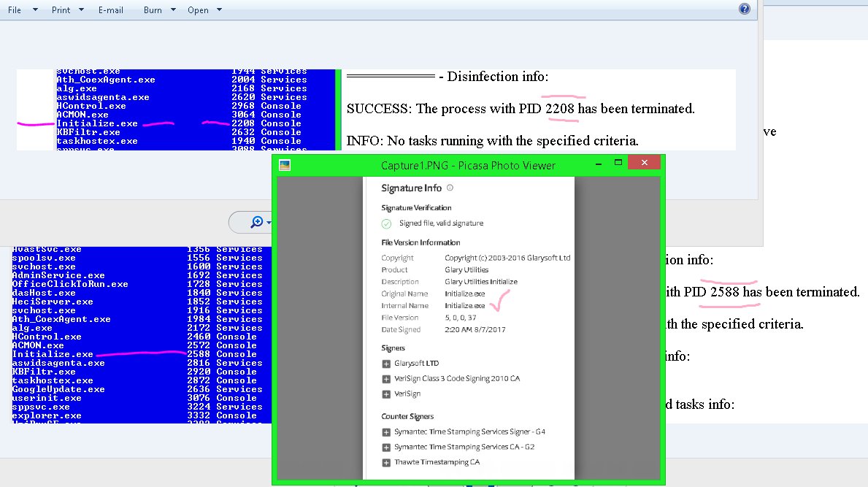Click the Internal Name value Initialize.exe
The height and width of the screenshot is (487, 868).
click(465, 305)
